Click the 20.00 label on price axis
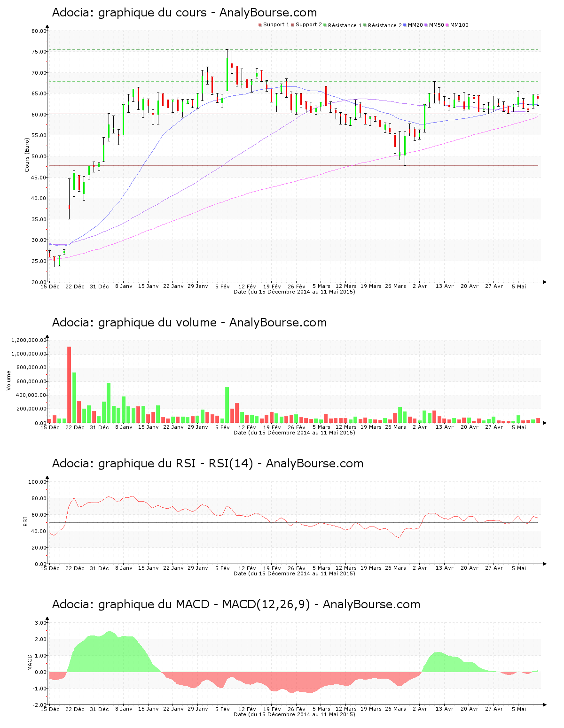 (x=39, y=282)
